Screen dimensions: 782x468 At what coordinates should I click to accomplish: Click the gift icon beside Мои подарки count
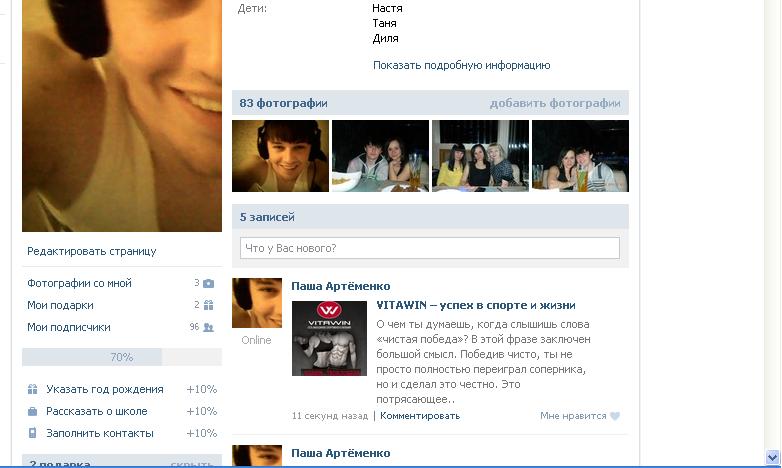click(208, 305)
